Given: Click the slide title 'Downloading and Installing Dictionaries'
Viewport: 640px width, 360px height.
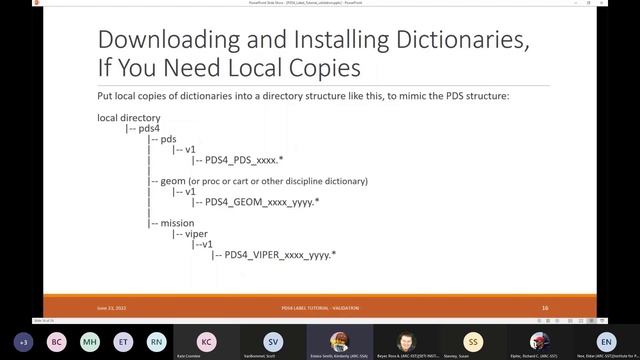Looking at the screenshot, I should point(313,40).
